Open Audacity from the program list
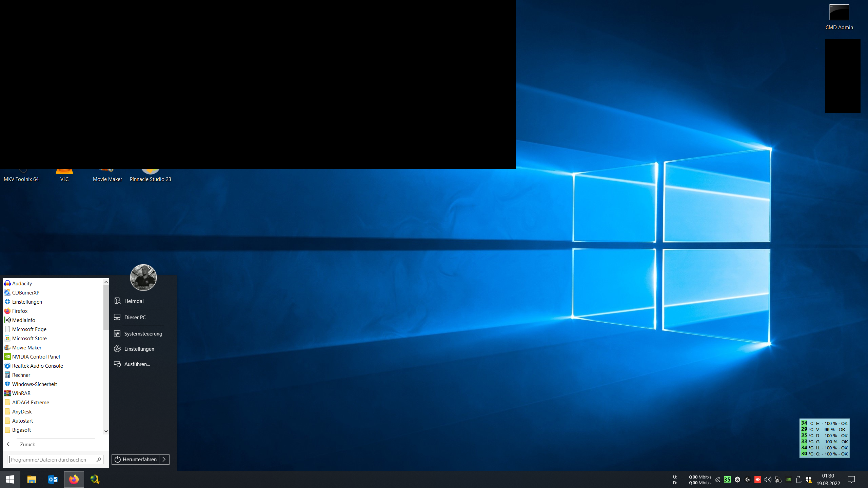The height and width of the screenshot is (488, 868). 22,283
